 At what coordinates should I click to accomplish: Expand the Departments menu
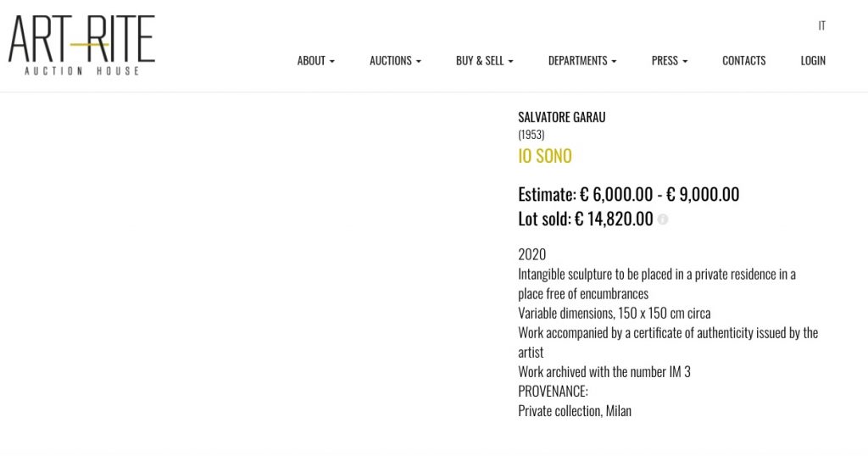tap(581, 60)
